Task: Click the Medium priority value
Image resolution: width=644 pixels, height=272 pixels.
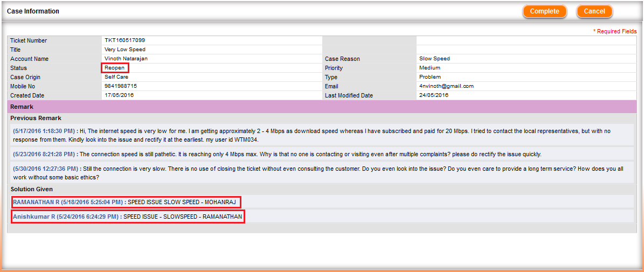Action: click(430, 68)
